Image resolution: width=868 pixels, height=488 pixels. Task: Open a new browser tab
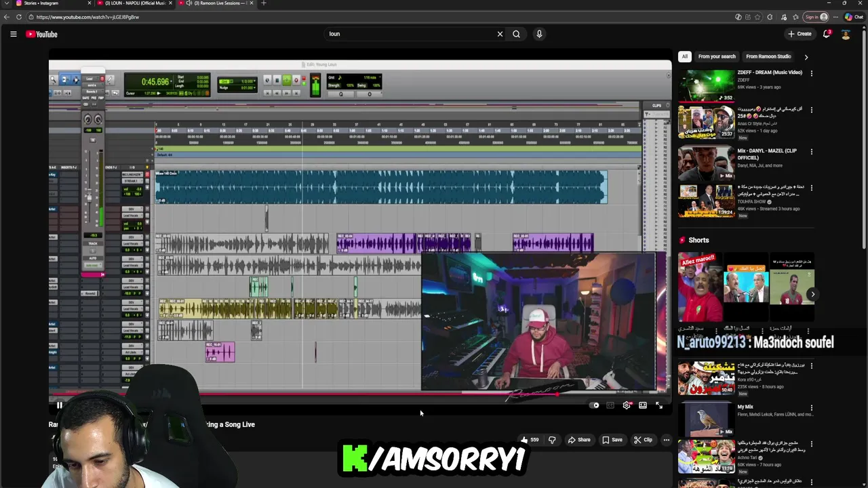point(264,3)
